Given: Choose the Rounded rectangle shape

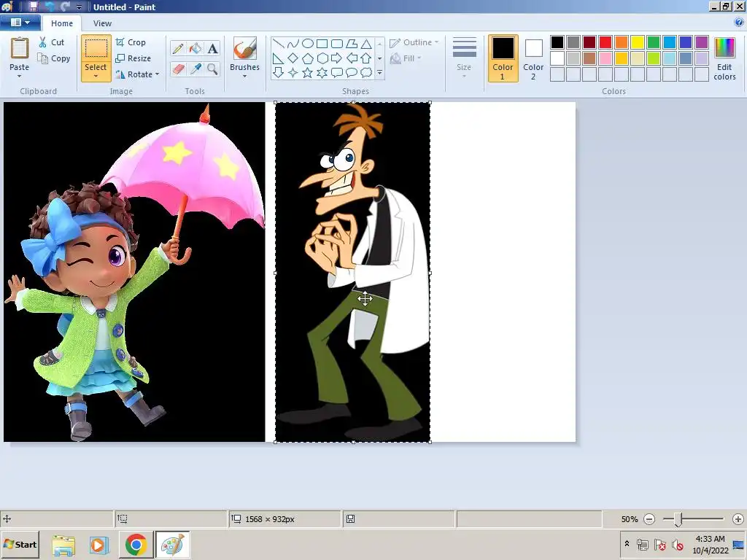Looking at the screenshot, I should (x=337, y=44).
